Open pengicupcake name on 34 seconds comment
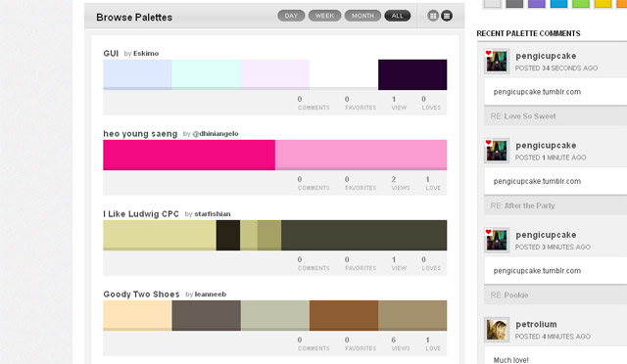The width and height of the screenshot is (627, 364). tap(546, 56)
